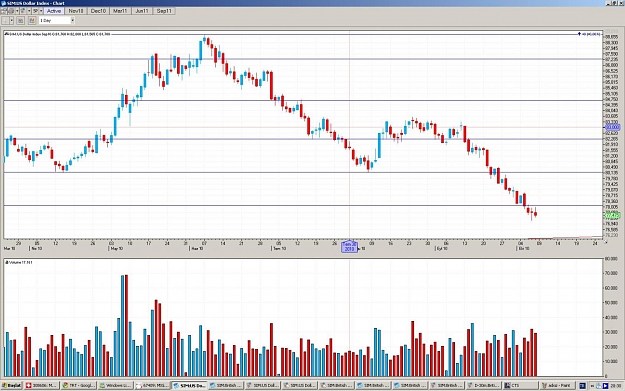This screenshot has height=391, width=625.
Task: Expand the SP toolbar dropdown arrow
Action: click(x=41, y=11)
